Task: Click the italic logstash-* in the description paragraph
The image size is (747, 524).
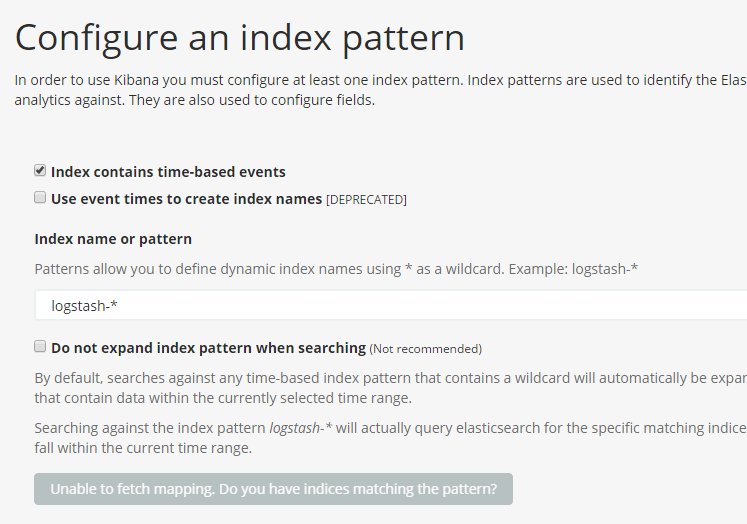Action: pos(301,428)
